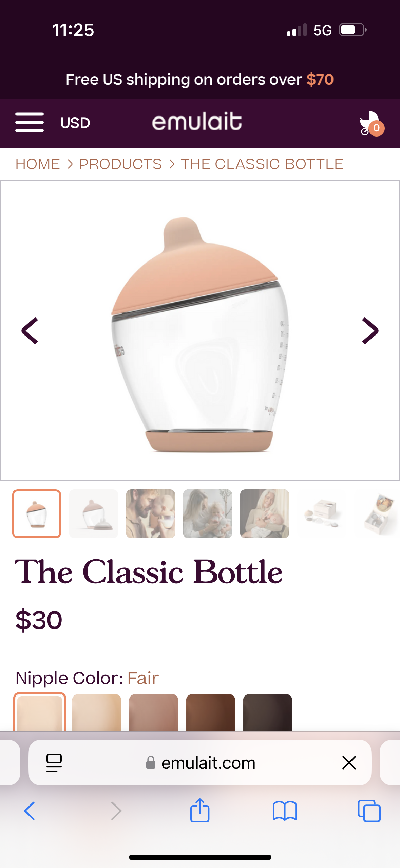View thumbnail of father holding baby
Image resolution: width=400 pixels, height=868 pixels.
pyautogui.click(x=151, y=513)
